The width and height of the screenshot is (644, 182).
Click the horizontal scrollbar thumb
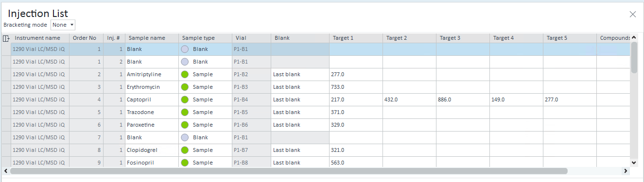point(289,171)
